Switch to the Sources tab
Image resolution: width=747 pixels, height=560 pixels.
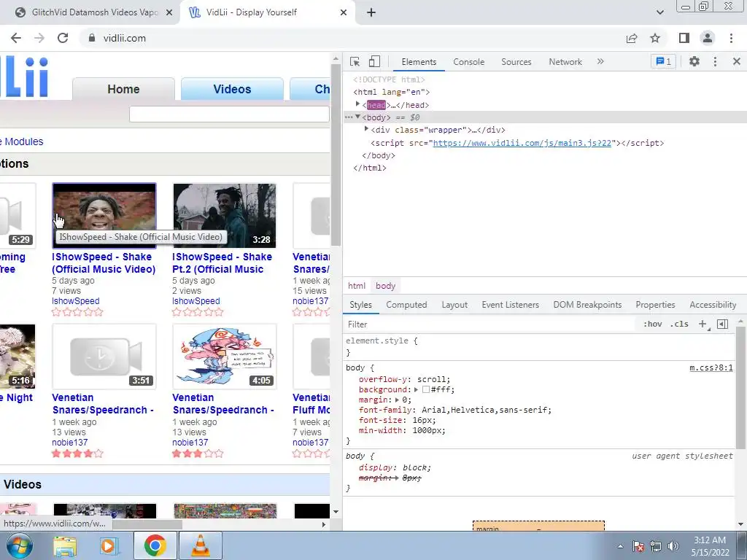pyautogui.click(x=516, y=62)
